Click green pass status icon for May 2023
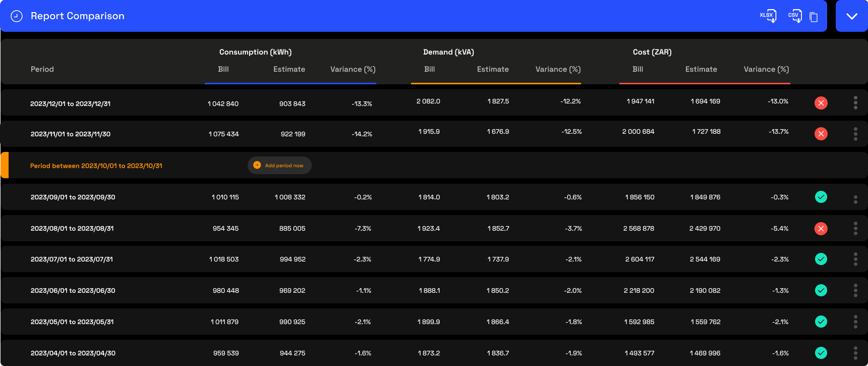 [x=821, y=322]
